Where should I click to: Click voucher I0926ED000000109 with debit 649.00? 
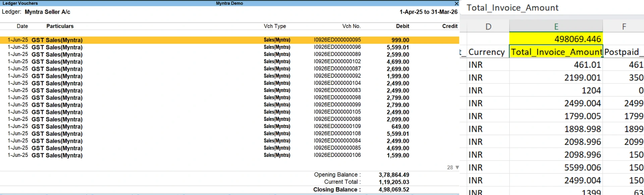(x=337, y=126)
